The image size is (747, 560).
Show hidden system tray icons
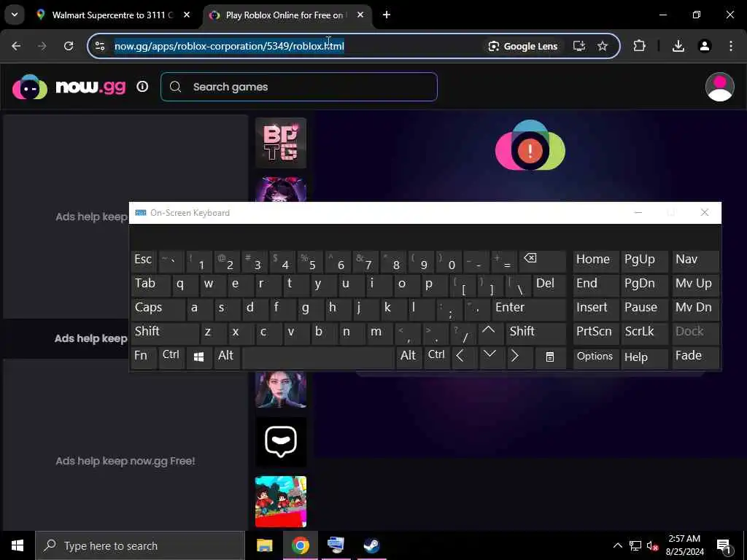[617, 545]
